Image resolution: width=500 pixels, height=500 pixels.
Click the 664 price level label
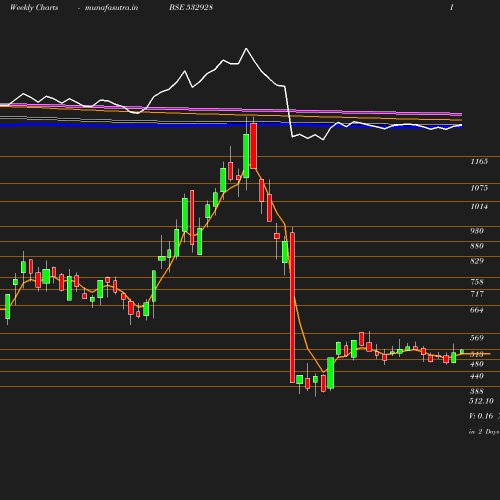(477, 310)
